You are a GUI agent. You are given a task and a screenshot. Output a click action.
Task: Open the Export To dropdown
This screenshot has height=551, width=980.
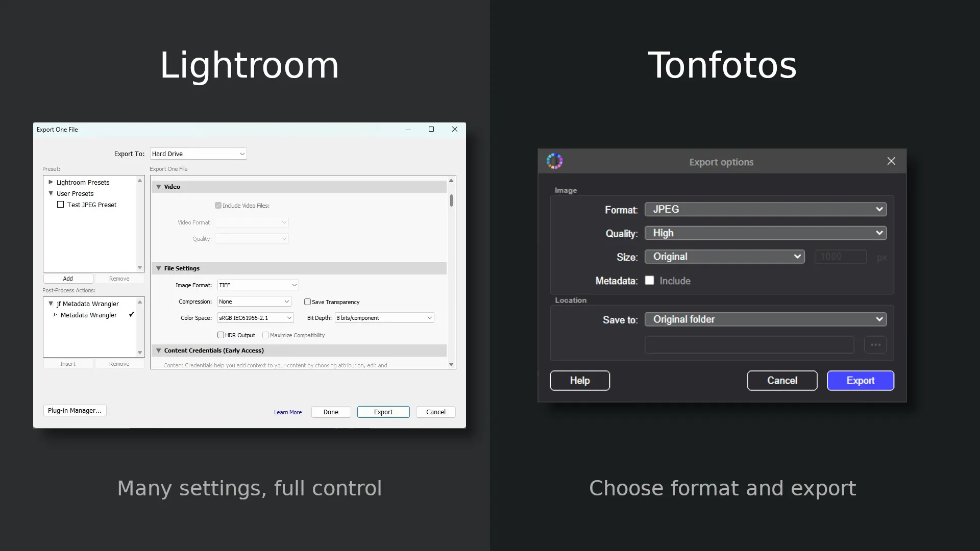(x=199, y=154)
